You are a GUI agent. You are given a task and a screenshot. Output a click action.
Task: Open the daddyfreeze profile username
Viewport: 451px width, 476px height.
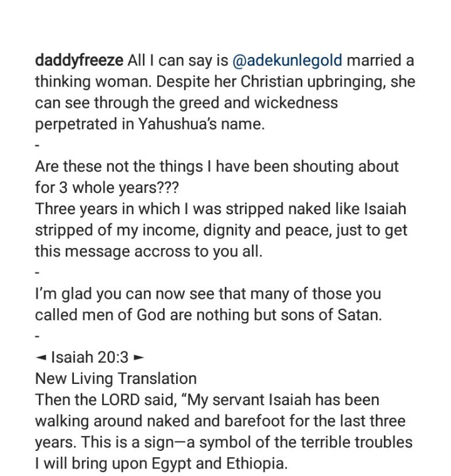tap(80, 61)
